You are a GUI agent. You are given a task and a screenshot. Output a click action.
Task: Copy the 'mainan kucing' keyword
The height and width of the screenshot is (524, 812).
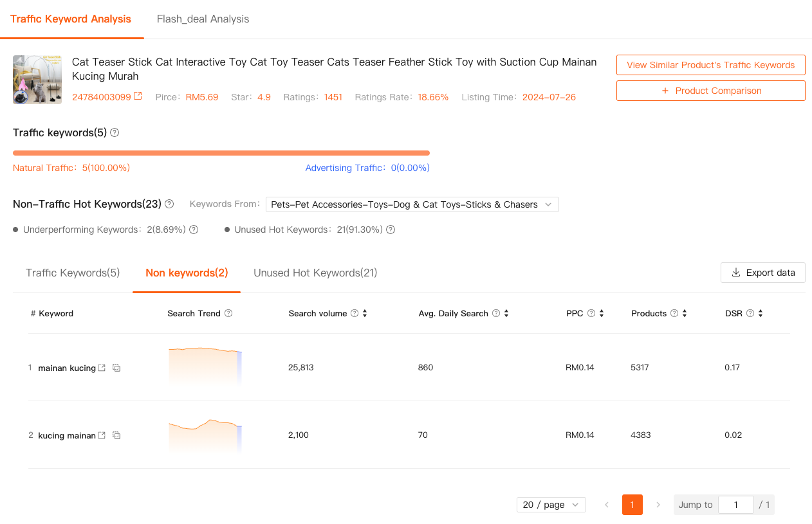click(x=116, y=368)
